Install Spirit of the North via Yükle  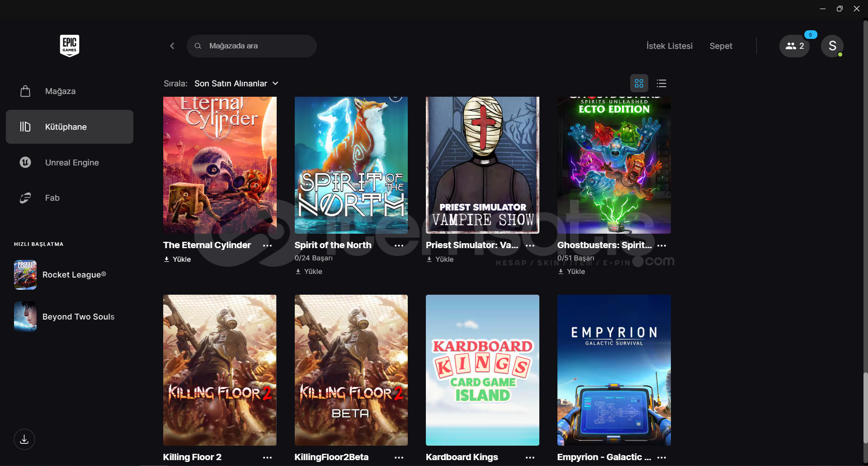309,272
